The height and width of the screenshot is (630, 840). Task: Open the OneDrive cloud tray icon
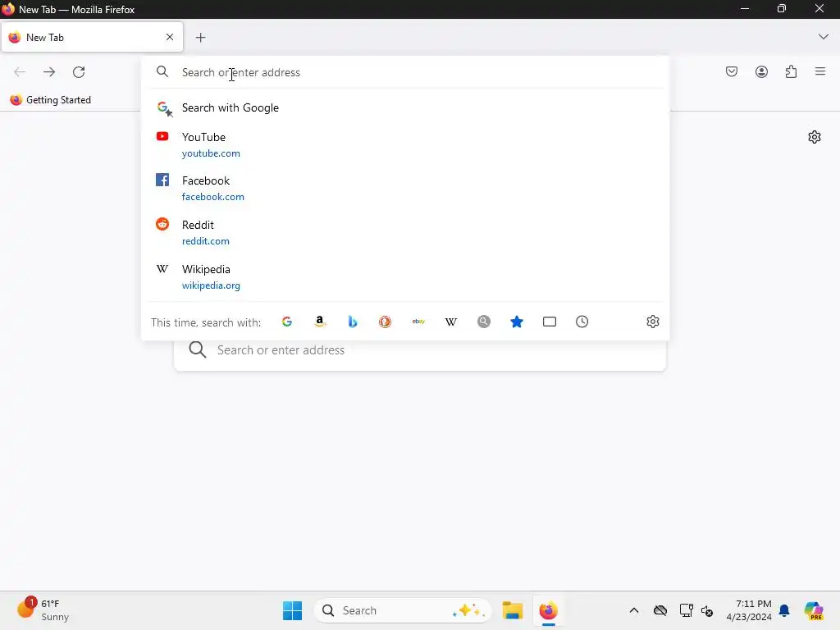click(660, 610)
